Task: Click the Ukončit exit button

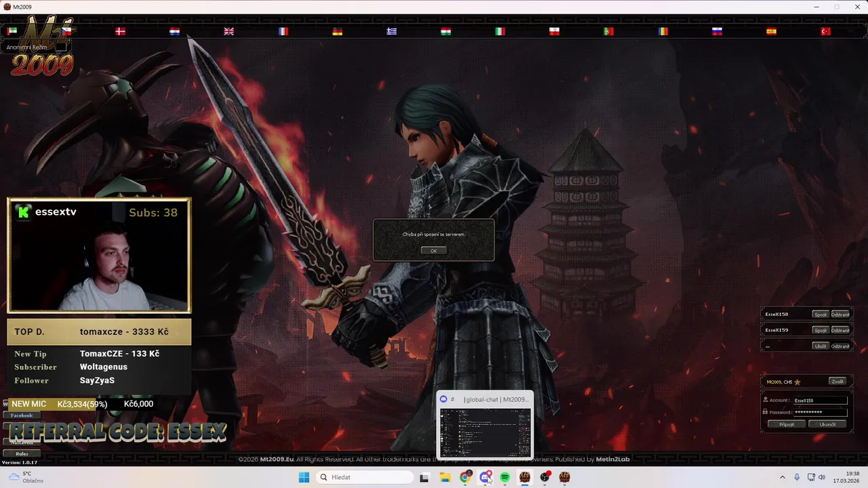Action: 827,424
